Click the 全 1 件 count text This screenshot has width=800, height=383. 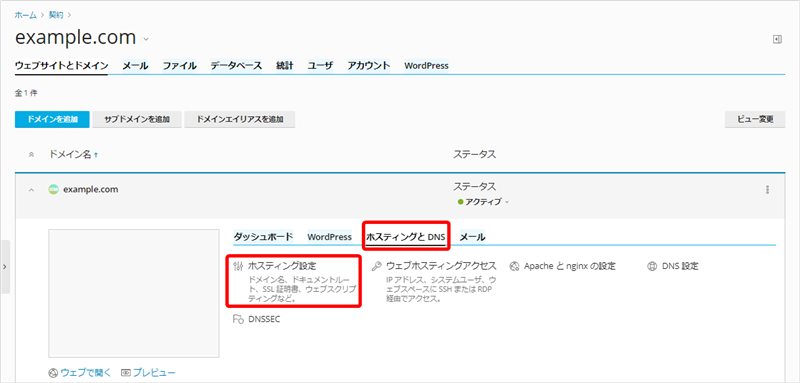26,93
